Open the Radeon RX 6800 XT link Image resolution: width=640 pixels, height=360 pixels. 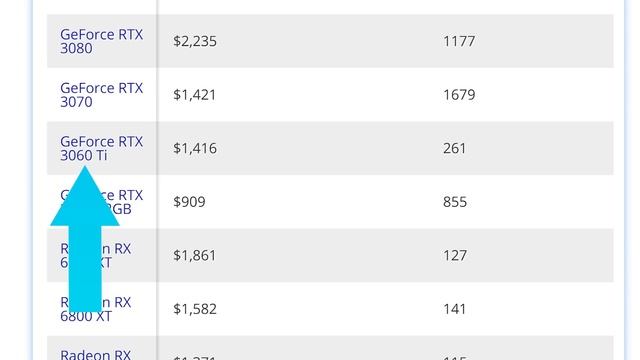point(96,309)
